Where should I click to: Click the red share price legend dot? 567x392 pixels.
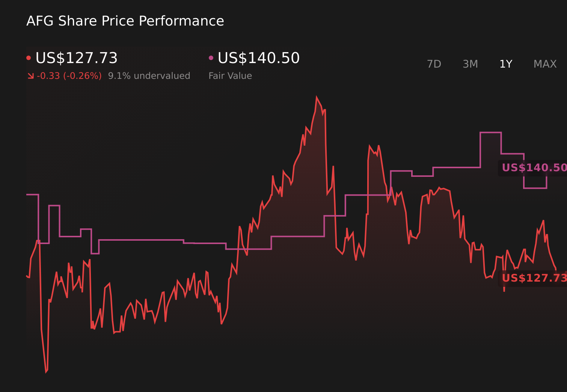tap(29, 57)
